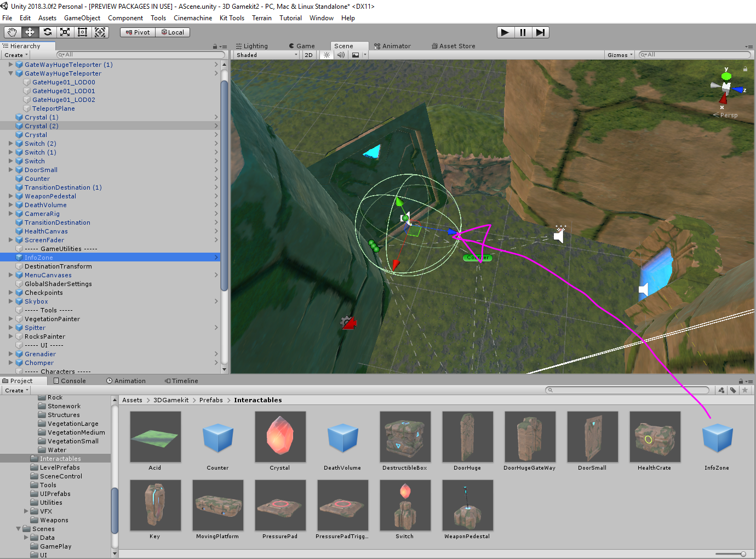Click the favorites star icon
Viewport: 756px width, 559px height.
pos(744,390)
